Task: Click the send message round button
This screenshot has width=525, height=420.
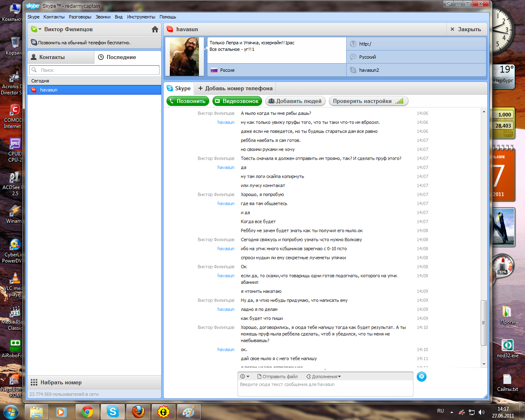Action: pos(421,377)
